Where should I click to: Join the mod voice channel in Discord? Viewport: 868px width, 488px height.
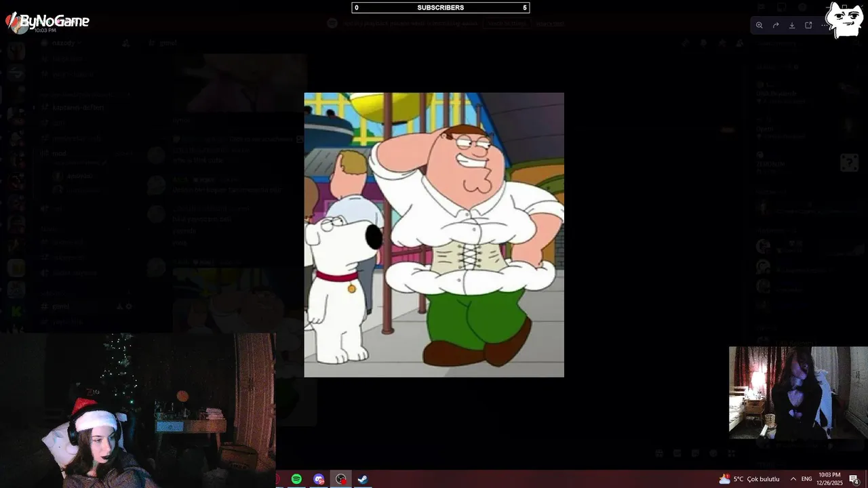[85, 154]
